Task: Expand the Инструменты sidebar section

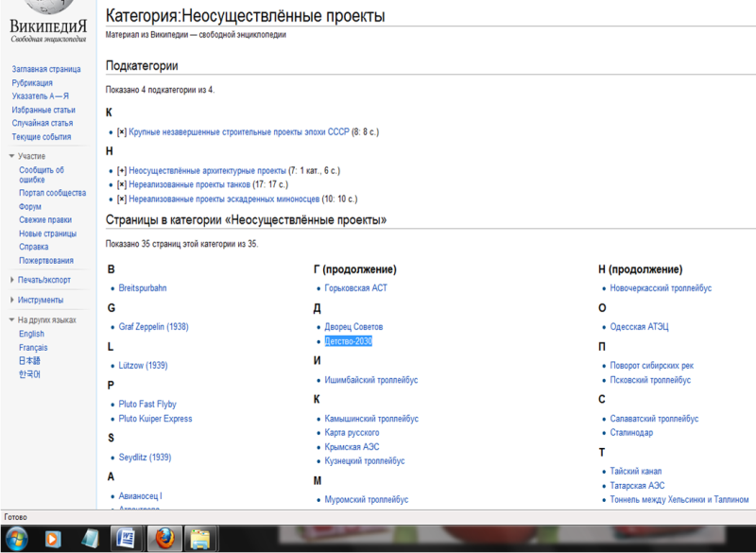Action: [12, 301]
